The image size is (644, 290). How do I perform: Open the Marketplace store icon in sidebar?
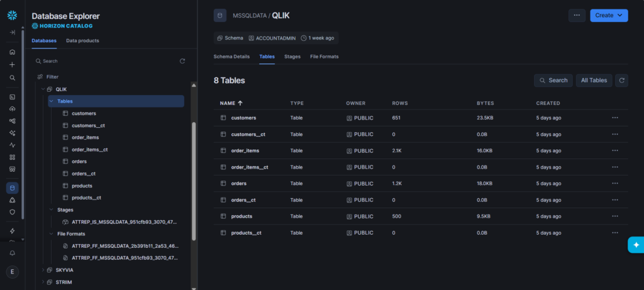[x=13, y=169]
